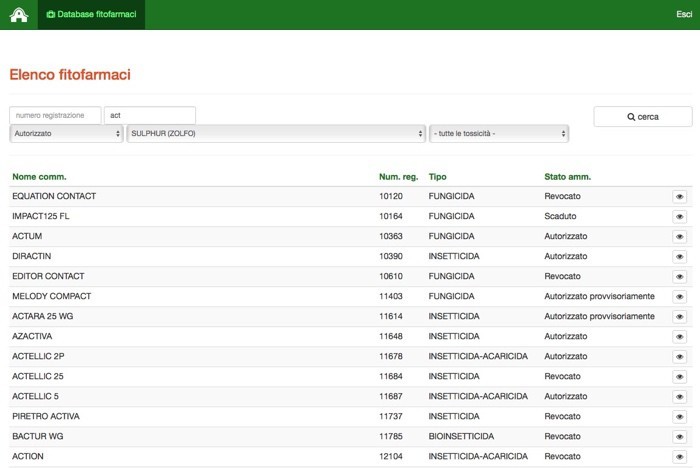Screen dimensions: 700x468
Task: View details of ACTUM eye icon
Action: [679, 237]
